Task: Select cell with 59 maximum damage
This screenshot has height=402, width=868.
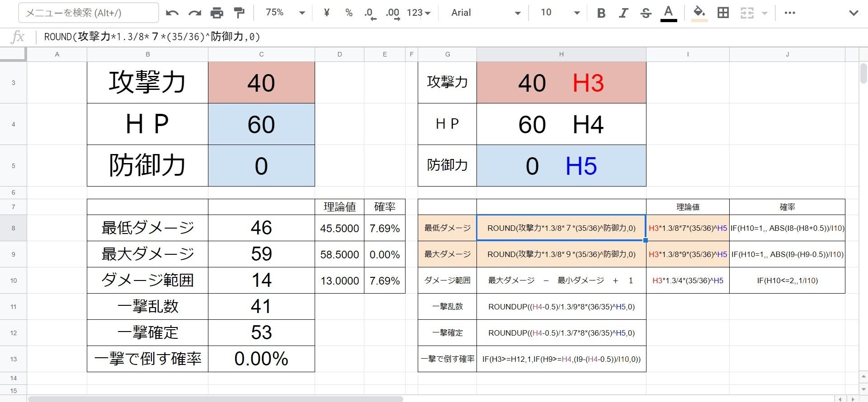Action: pos(261,254)
